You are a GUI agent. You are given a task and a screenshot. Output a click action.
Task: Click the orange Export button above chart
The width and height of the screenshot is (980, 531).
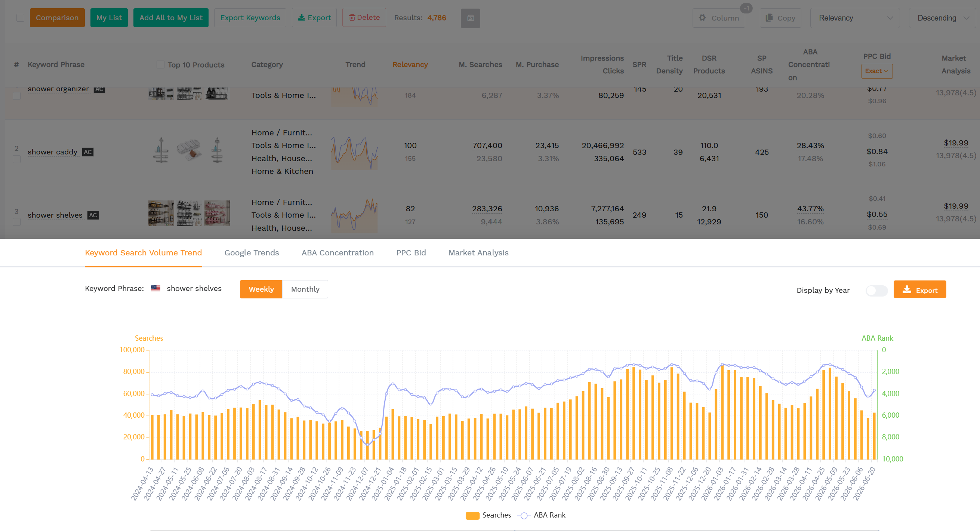pos(919,290)
